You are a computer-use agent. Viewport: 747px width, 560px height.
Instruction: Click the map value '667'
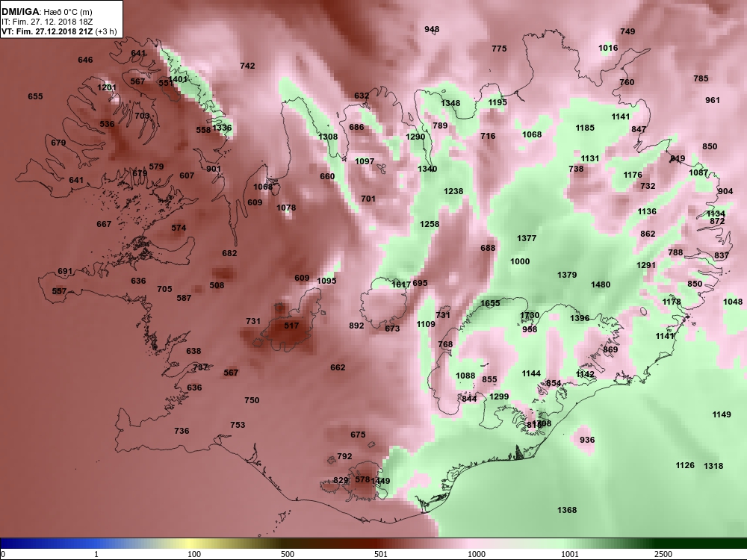click(x=104, y=224)
